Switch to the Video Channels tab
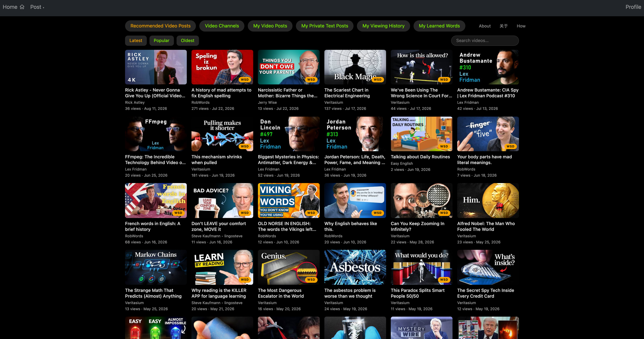 pyautogui.click(x=222, y=26)
